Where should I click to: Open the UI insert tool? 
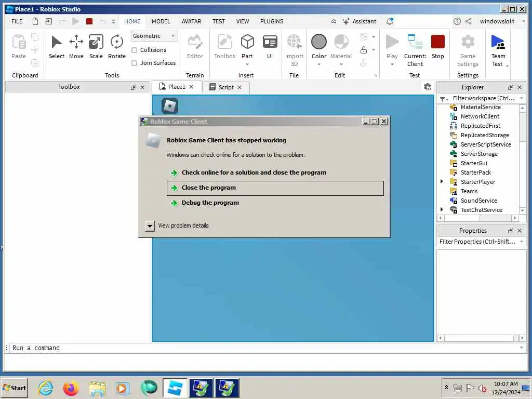click(x=270, y=47)
